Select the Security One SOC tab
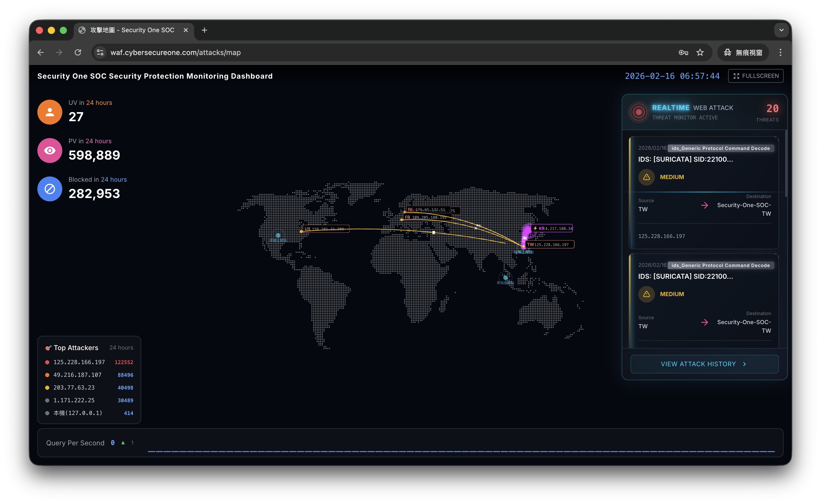 click(133, 30)
